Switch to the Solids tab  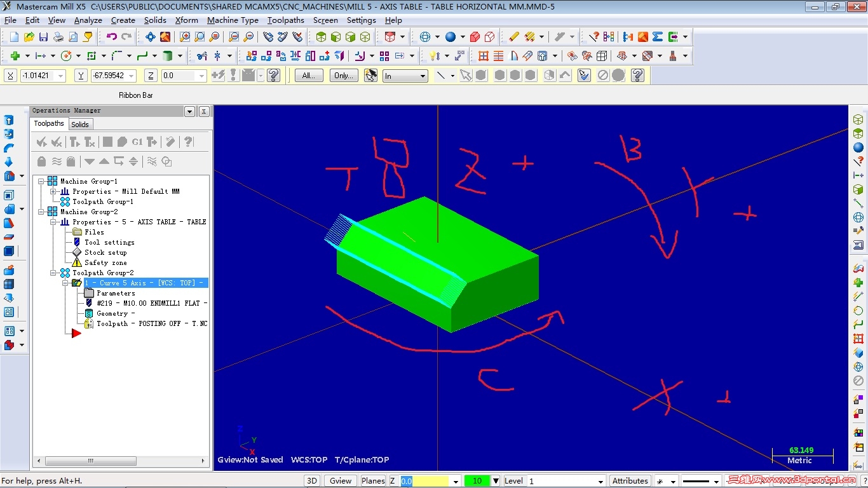(80, 124)
